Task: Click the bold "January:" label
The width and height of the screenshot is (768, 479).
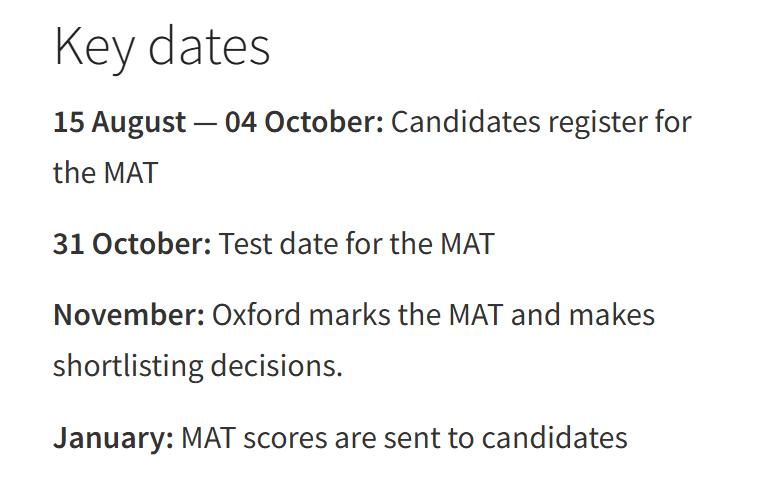Action: tap(113, 437)
